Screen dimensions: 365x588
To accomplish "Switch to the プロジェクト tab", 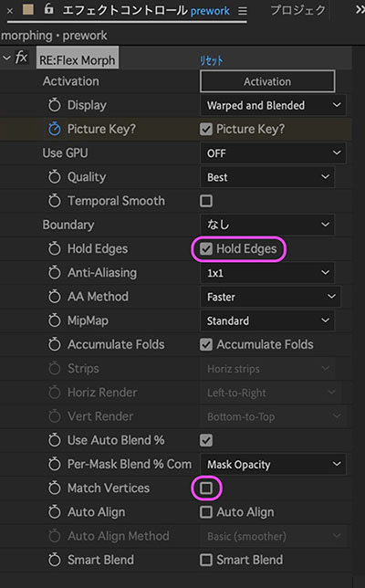I will pyautogui.click(x=297, y=10).
